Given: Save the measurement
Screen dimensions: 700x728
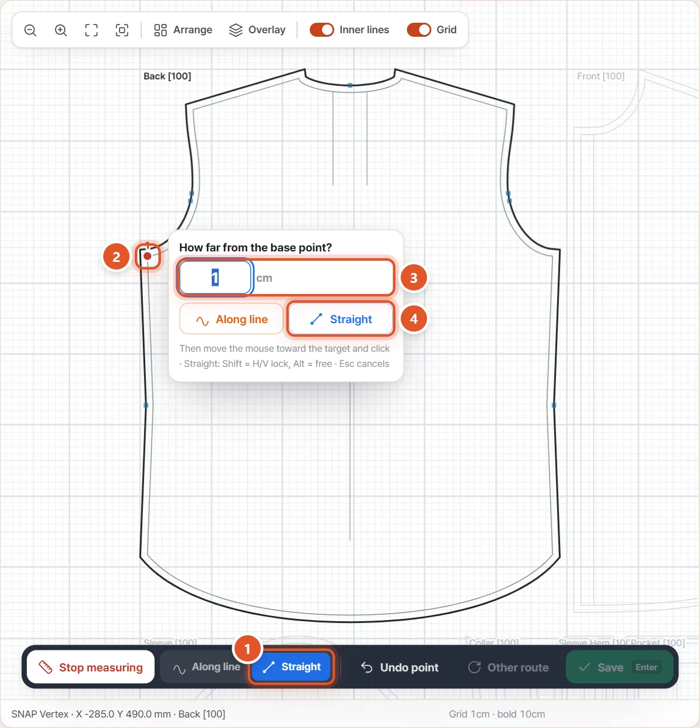Looking at the screenshot, I should 619,667.
